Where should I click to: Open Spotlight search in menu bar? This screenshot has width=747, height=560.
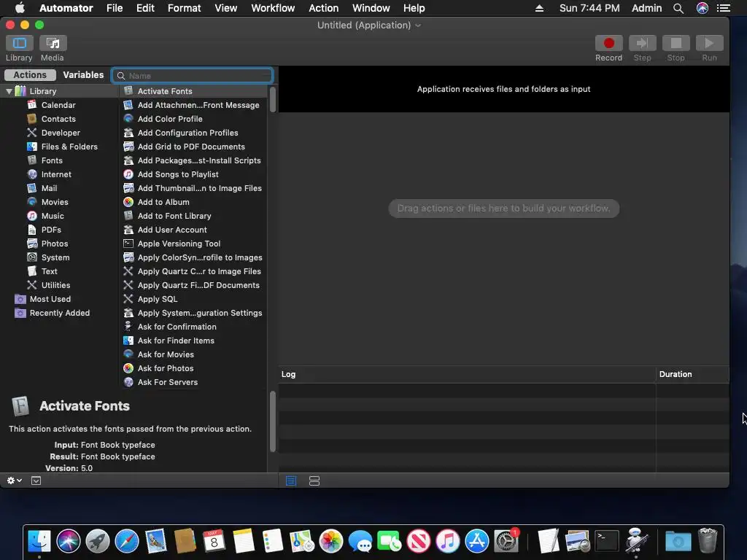[678, 8]
